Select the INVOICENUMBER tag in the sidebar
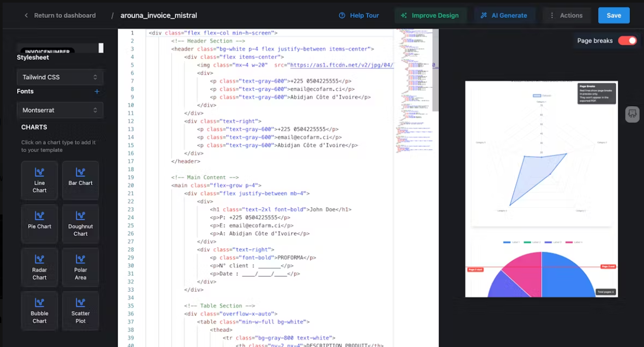 47,51
